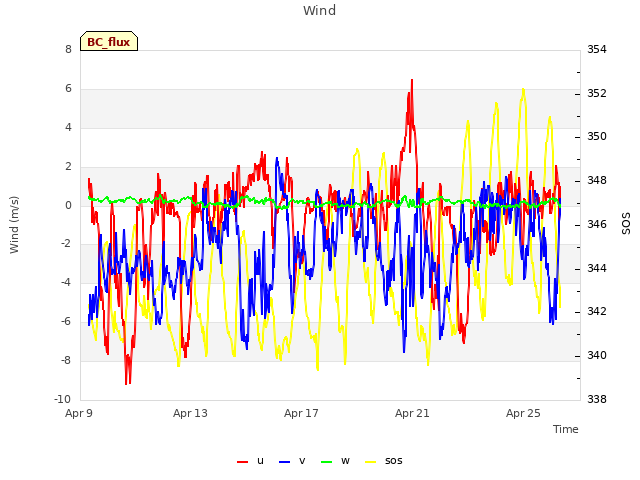Click the Wind chart title
This screenshot has height=480, width=640.
320,10
